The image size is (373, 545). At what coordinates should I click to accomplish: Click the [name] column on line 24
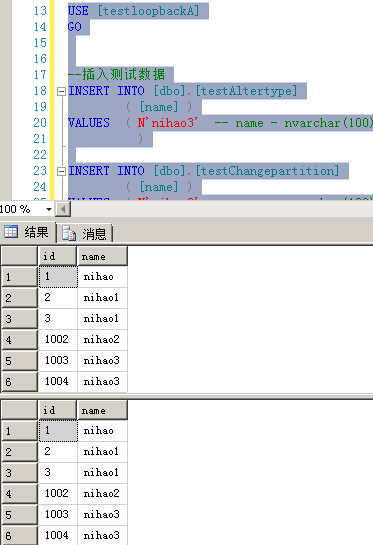159,187
